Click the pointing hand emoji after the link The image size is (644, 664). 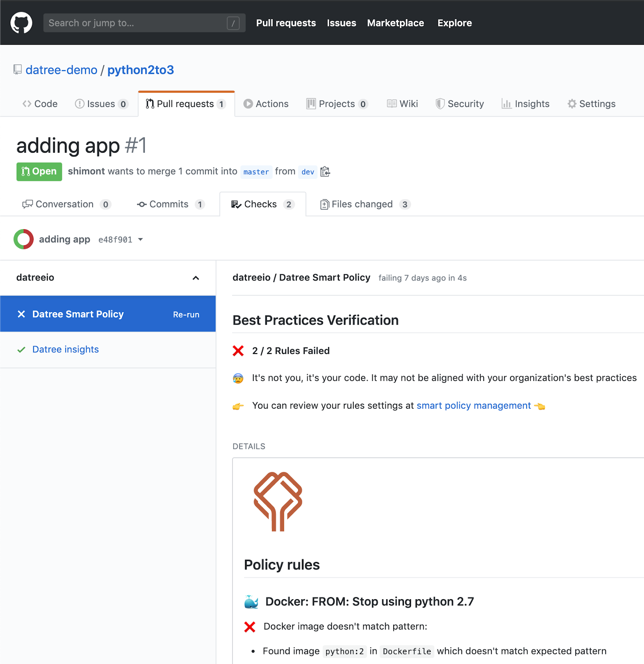(x=540, y=406)
